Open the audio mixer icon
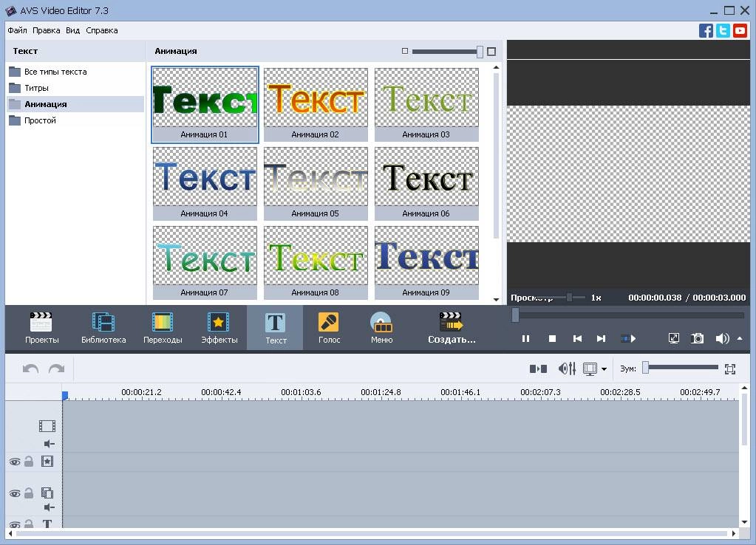 567,369
